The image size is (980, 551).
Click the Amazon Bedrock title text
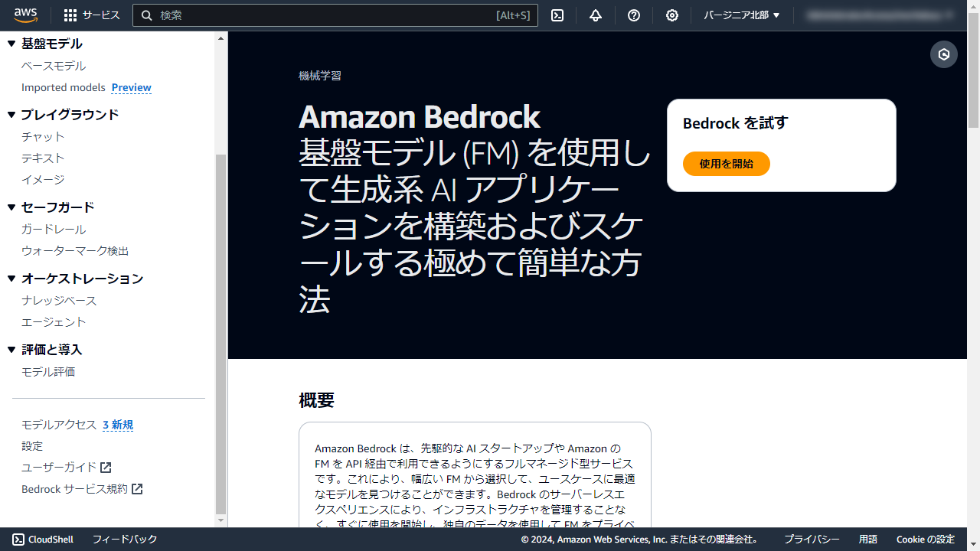tap(420, 117)
